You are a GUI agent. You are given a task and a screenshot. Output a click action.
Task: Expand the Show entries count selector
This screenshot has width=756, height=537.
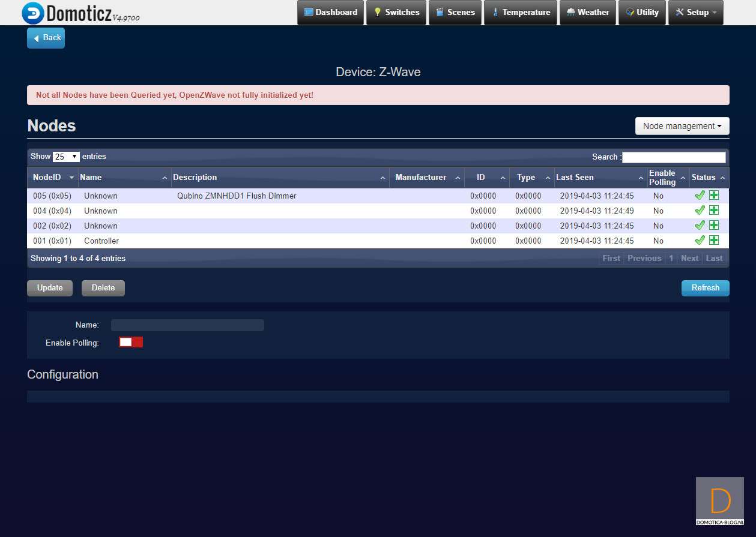66,157
